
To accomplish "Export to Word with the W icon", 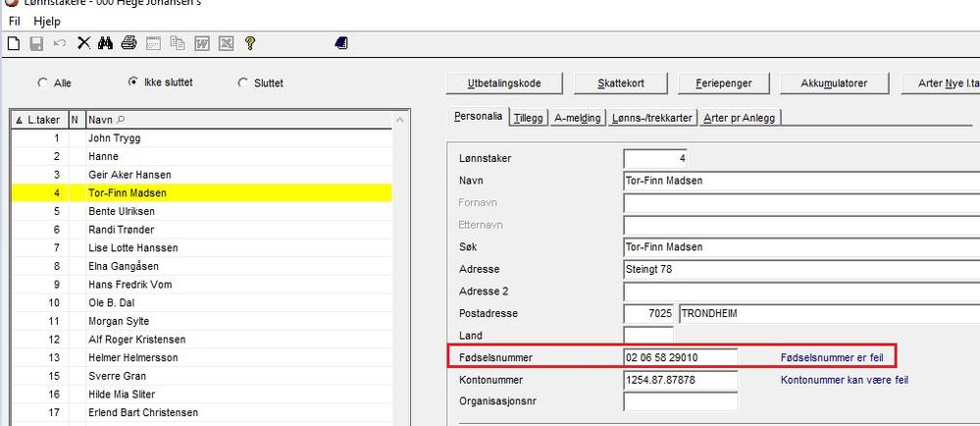I will [x=202, y=43].
